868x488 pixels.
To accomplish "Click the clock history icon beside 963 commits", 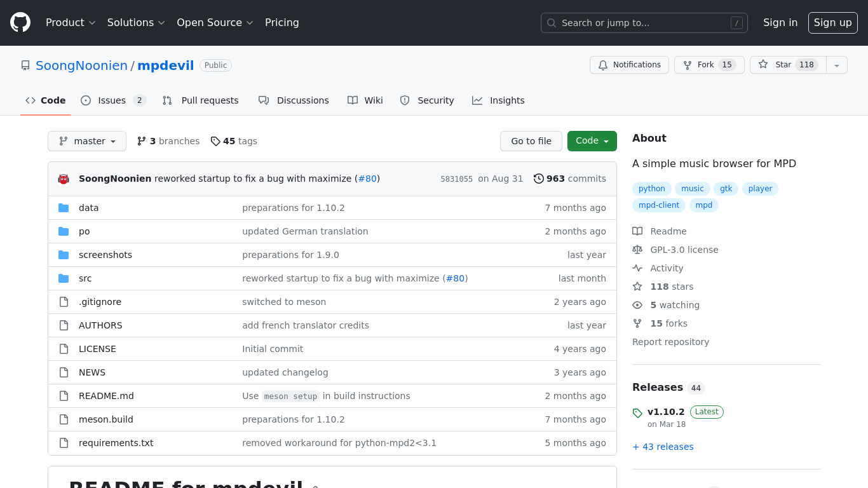I will pos(539,179).
